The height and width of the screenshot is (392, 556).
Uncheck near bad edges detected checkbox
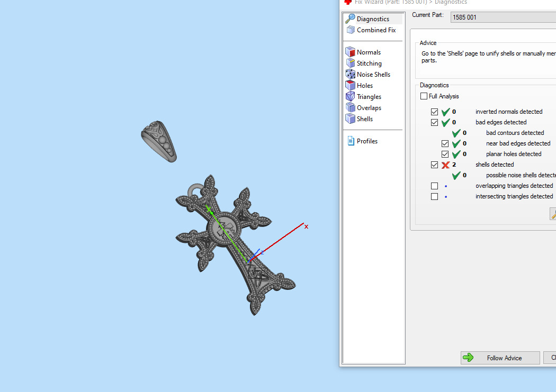point(445,143)
